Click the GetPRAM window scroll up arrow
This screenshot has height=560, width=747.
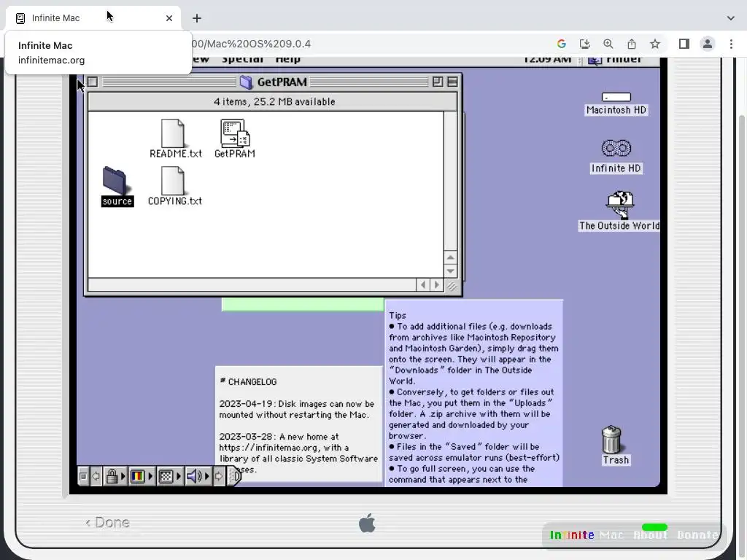click(450, 257)
